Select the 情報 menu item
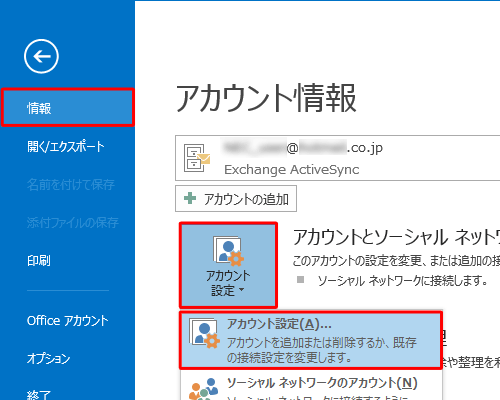 click(x=67, y=108)
